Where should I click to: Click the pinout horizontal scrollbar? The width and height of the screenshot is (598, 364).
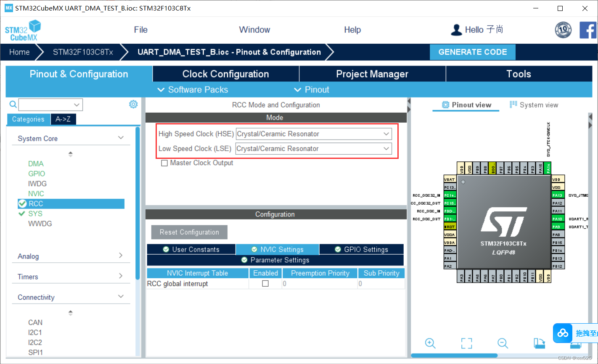454,356
